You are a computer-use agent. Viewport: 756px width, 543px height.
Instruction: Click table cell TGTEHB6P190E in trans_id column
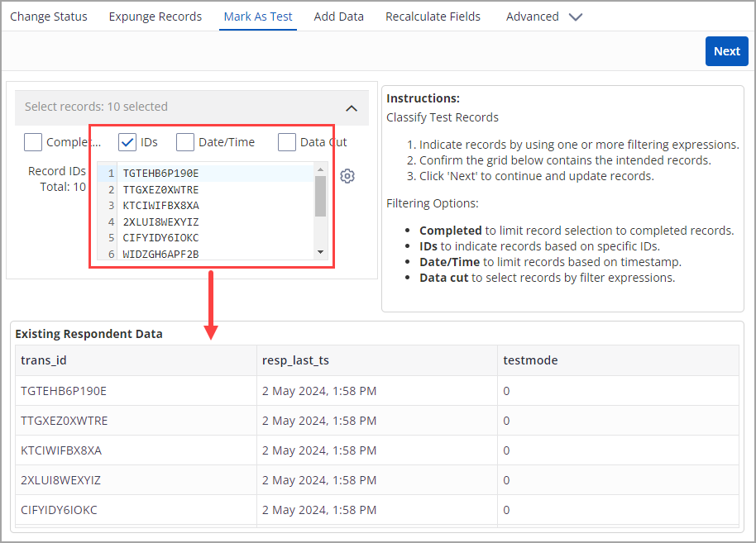(136, 391)
